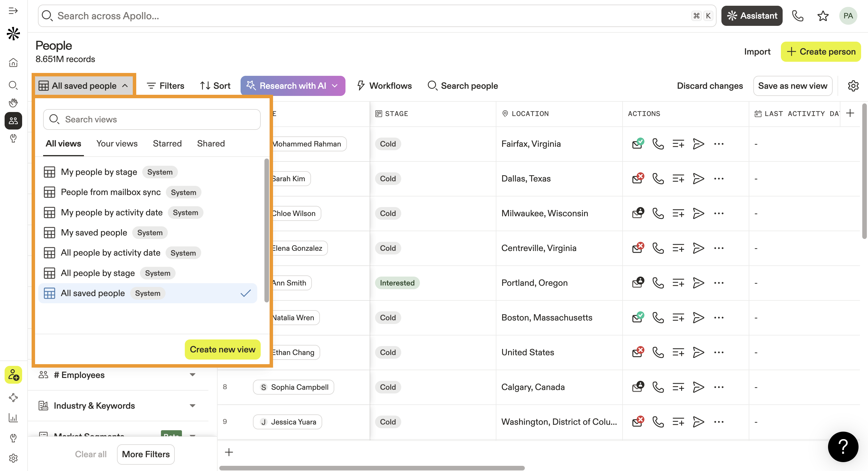Open more actions menu for Ann Smith

[719, 283]
